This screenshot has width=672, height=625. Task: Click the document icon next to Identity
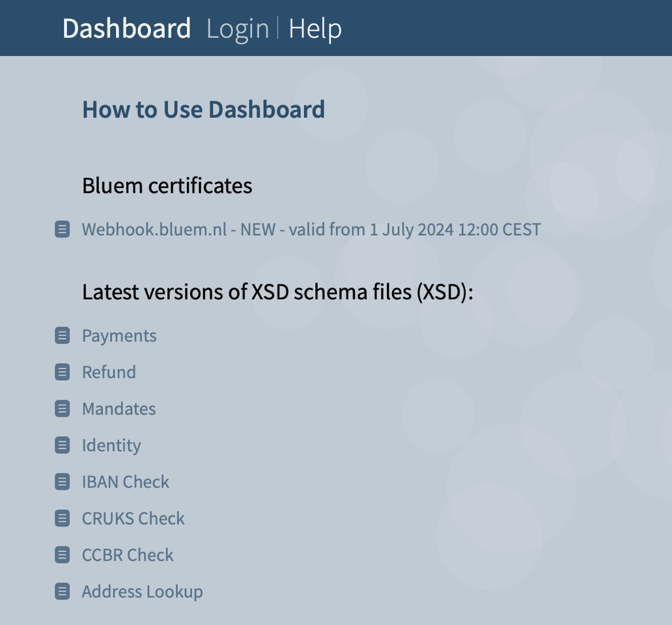(x=62, y=445)
